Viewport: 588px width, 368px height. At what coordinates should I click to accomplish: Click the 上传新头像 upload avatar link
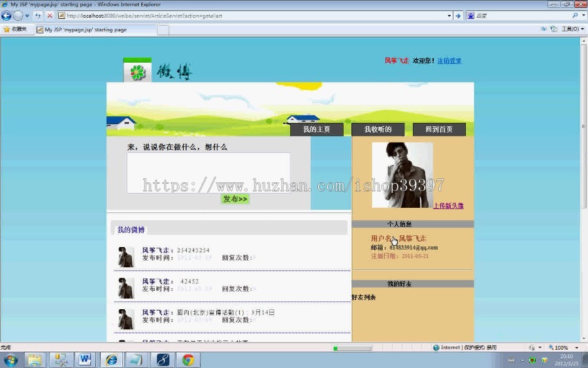tap(448, 205)
